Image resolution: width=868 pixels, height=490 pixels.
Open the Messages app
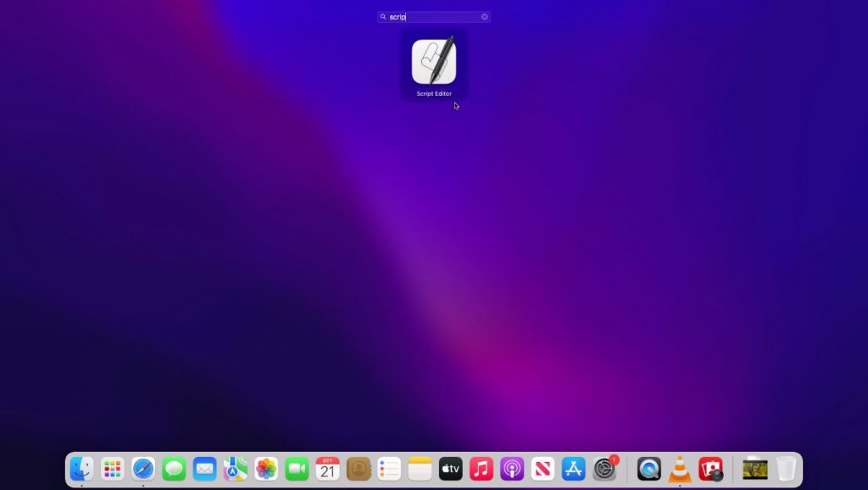pyautogui.click(x=174, y=469)
